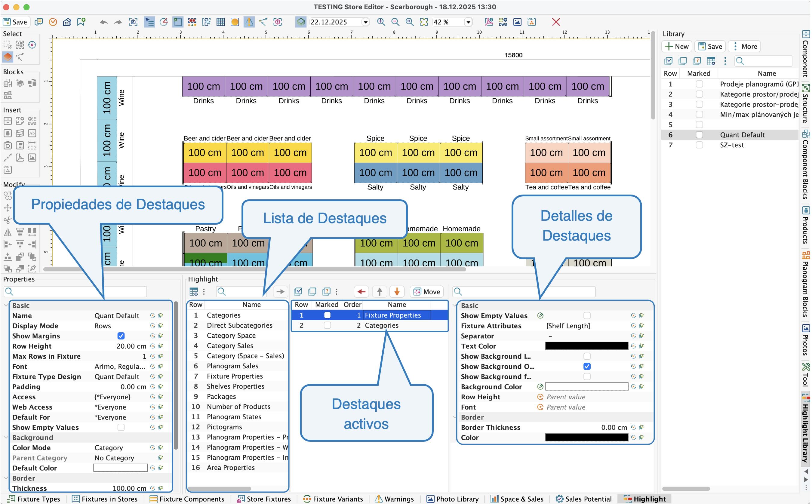Open the Background Color swatch in highlight details

[586, 387]
